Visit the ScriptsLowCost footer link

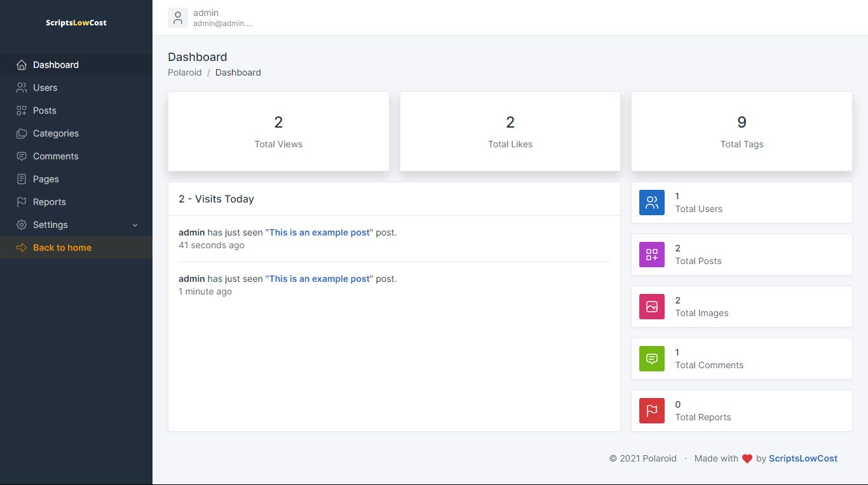[803, 458]
